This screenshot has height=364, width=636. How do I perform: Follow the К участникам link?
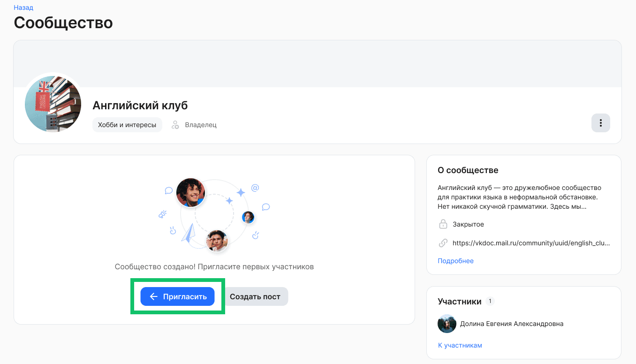460,345
